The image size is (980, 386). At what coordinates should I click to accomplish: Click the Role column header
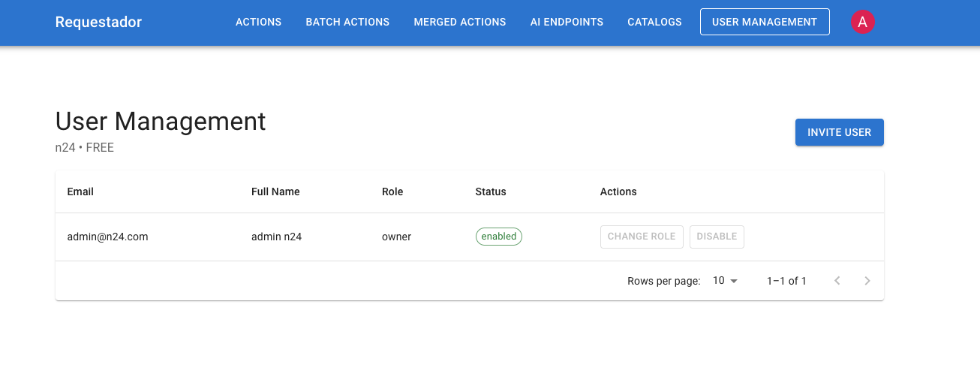[x=392, y=192]
